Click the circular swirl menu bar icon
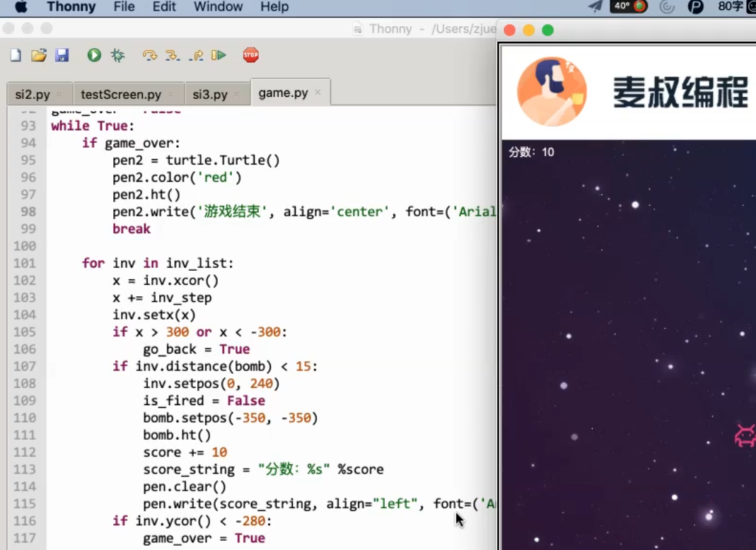Image resolution: width=756 pixels, height=550 pixels. click(667, 7)
